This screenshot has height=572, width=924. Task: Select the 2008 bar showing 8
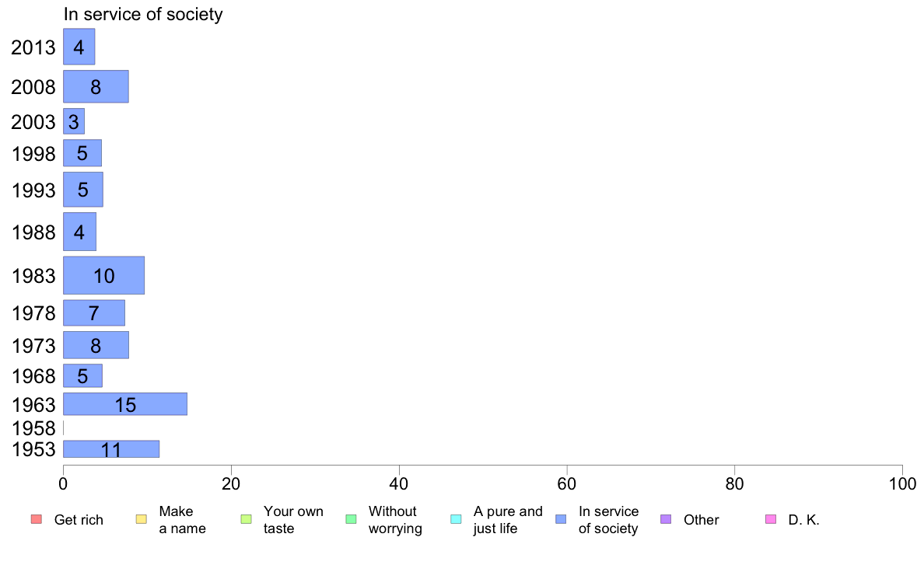tap(96, 86)
